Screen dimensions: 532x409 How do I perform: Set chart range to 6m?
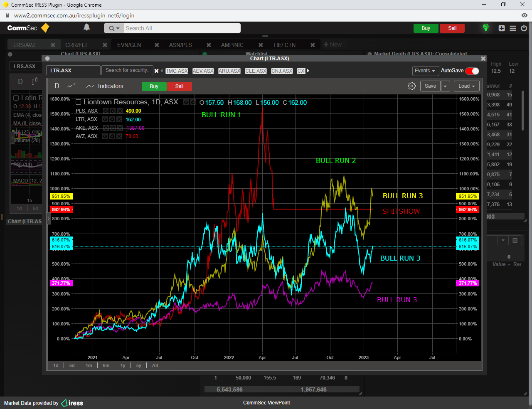tap(106, 365)
